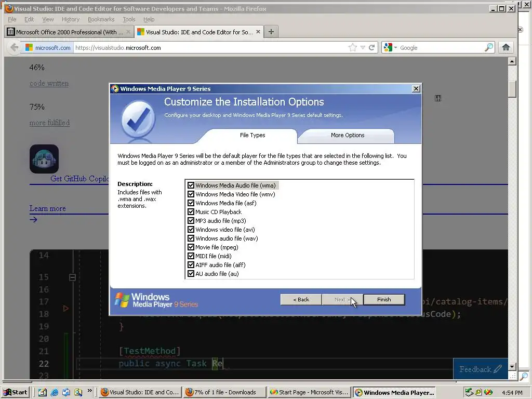Launch Outlook Express from quick launch
The image size is (532, 399).
[x=66, y=392]
